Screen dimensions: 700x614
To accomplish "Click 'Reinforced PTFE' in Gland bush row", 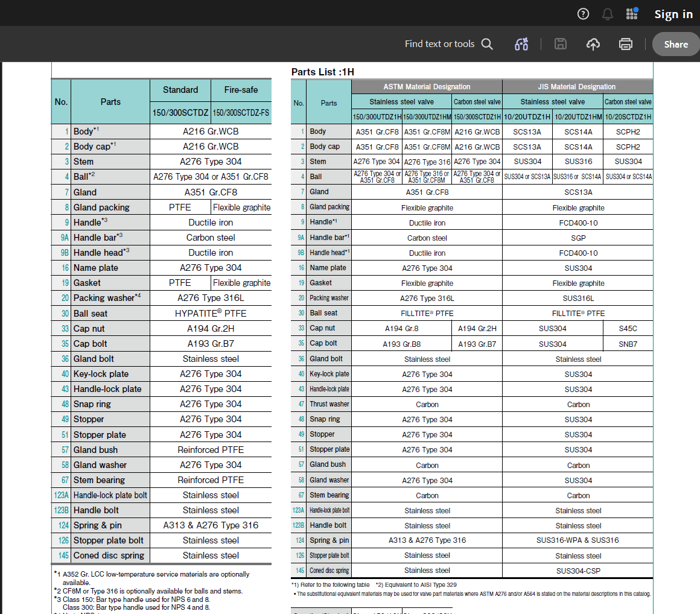I will click(x=211, y=450).
